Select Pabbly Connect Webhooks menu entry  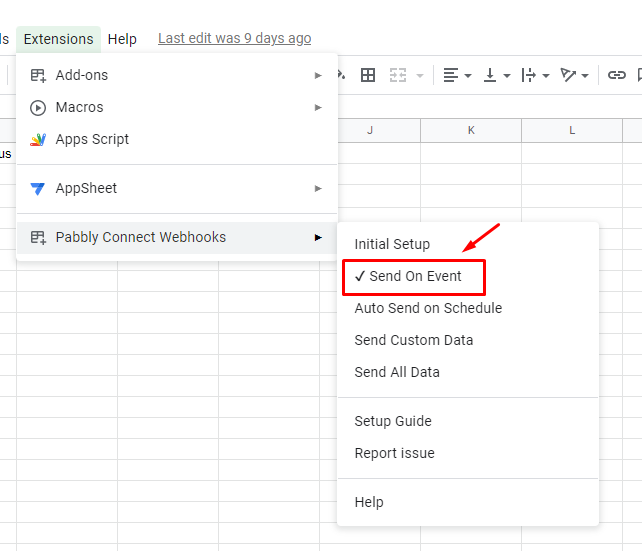(177, 237)
